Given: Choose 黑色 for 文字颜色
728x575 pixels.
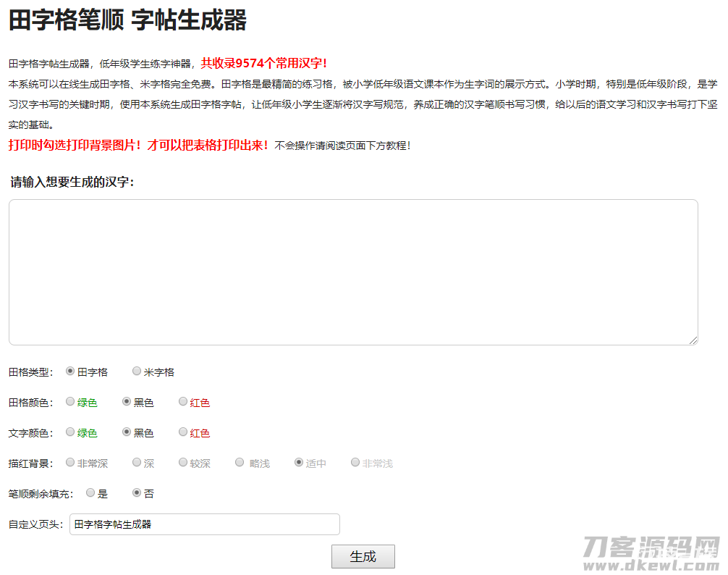Looking at the screenshot, I should [x=127, y=432].
